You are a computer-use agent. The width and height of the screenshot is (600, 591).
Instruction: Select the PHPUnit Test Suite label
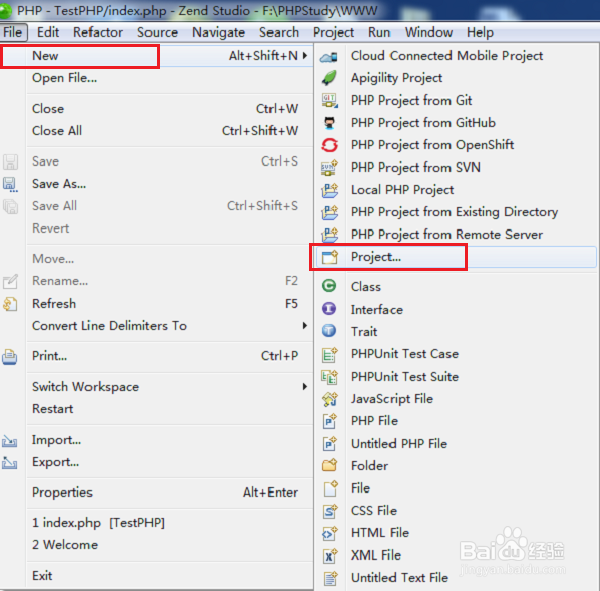point(405,377)
